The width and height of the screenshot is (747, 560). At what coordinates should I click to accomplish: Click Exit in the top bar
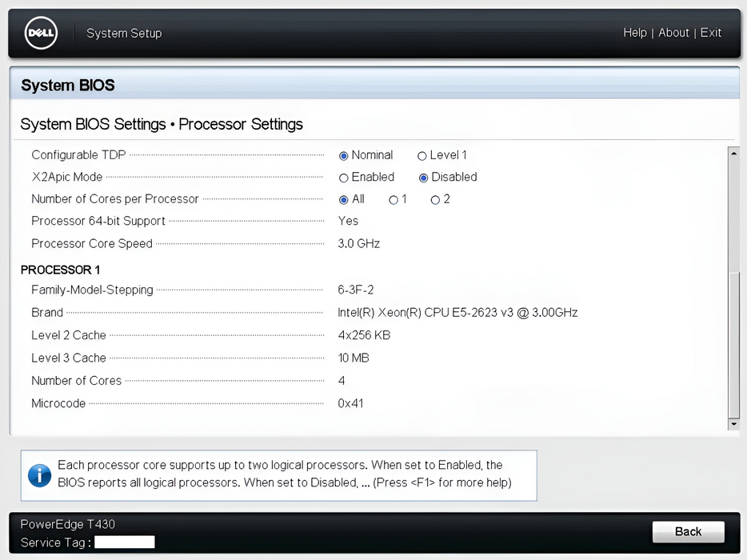pyautogui.click(x=711, y=33)
